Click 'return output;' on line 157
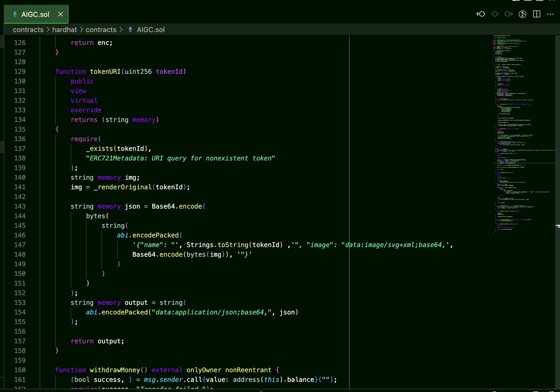 point(98,341)
